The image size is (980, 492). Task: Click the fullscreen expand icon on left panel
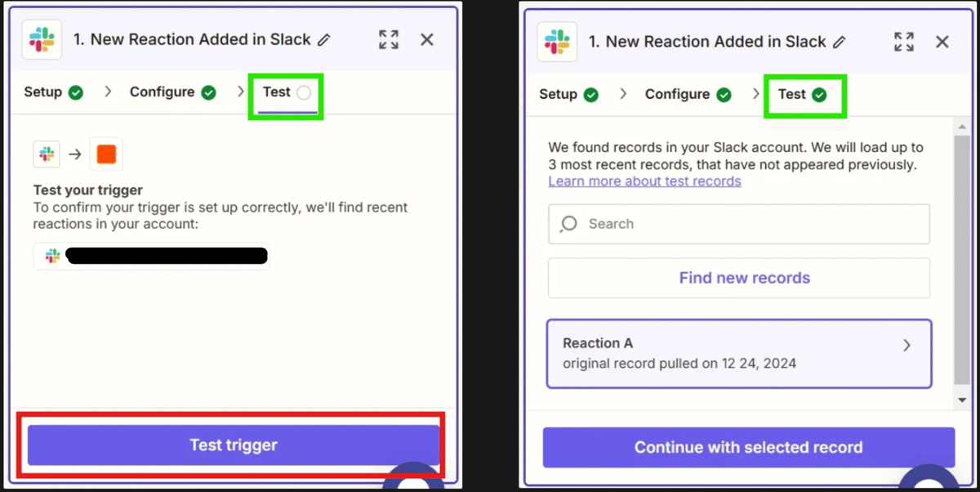tap(389, 39)
